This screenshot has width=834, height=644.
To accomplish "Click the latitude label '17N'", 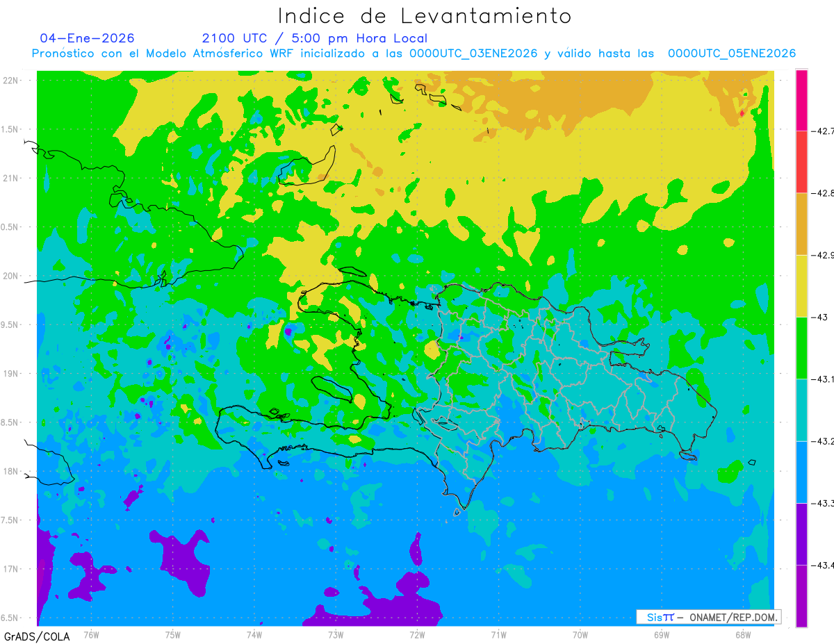I will (10, 569).
